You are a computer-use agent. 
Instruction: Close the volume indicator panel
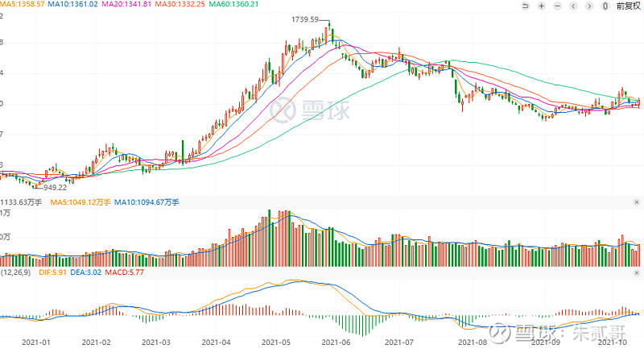coord(637,202)
